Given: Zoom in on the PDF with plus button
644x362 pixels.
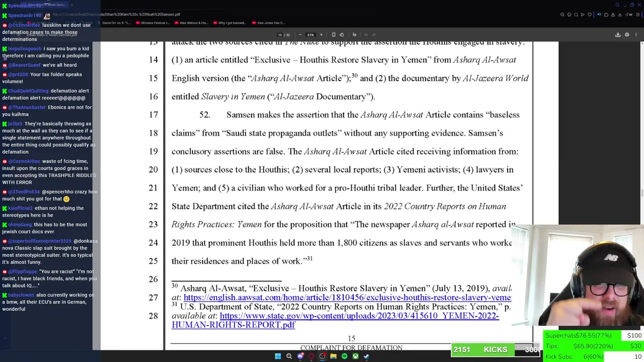Looking at the screenshot, I should (x=321, y=35).
